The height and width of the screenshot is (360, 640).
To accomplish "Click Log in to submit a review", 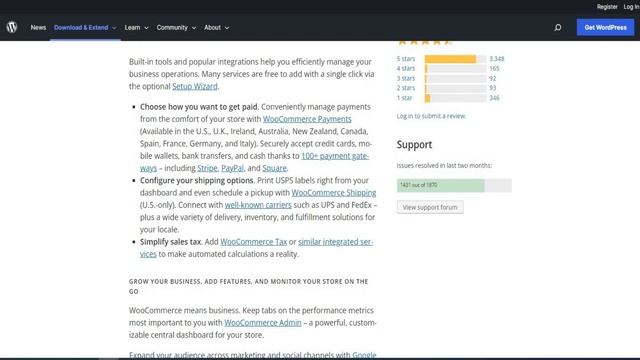I will coord(431,116).
